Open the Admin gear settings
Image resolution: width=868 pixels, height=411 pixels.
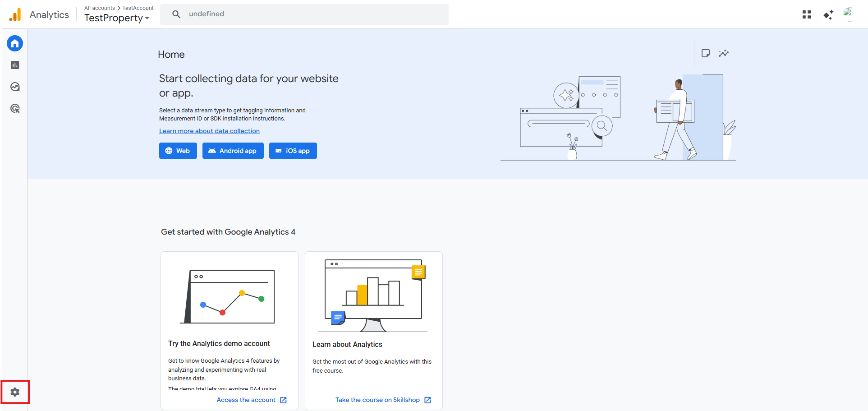[15, 392]
